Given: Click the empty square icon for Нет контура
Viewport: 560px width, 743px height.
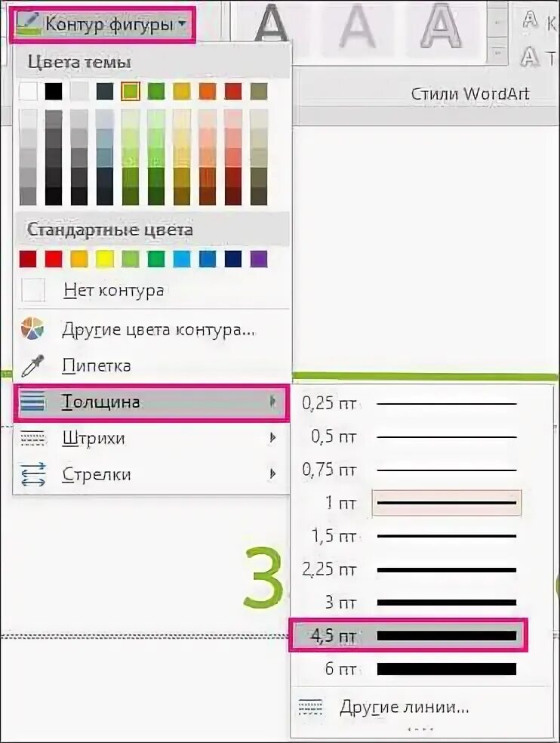Looking at the screenshot, I should pos(33,291).
